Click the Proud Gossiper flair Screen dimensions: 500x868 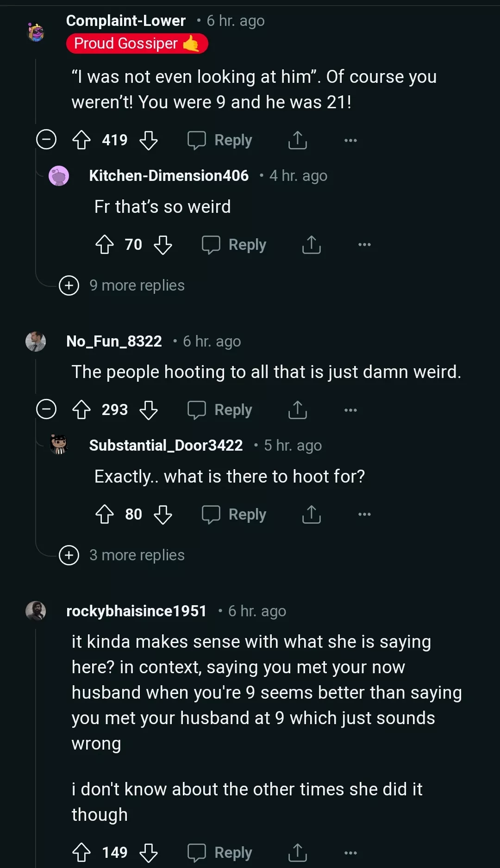(137, 43)
